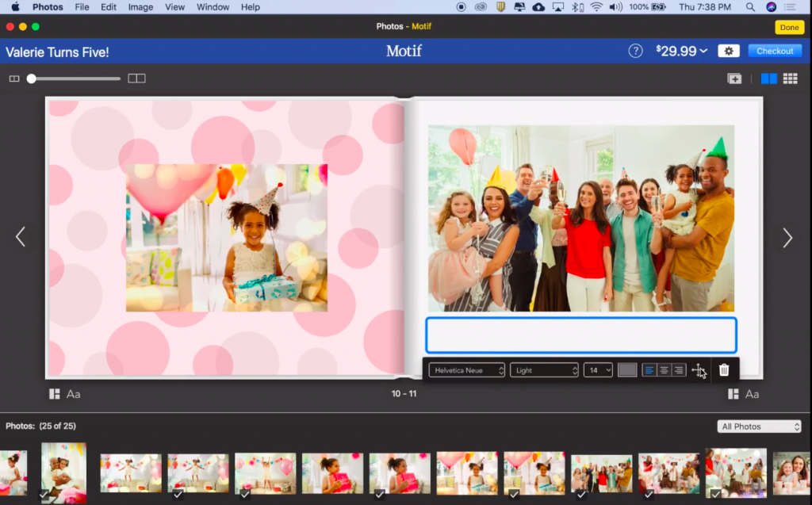Select the birthday girl photo on left page
Viewport: 812px width, 505px height.
click(x=227, y=238)
